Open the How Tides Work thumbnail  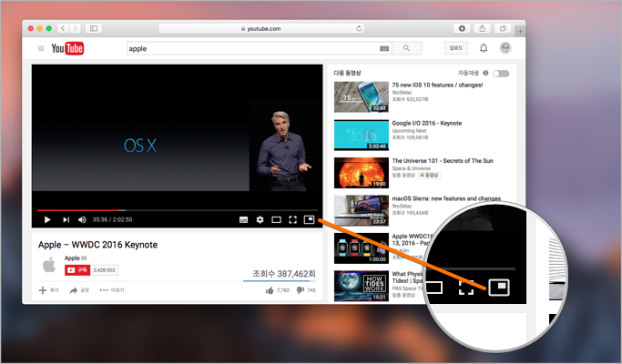[362, 286]
